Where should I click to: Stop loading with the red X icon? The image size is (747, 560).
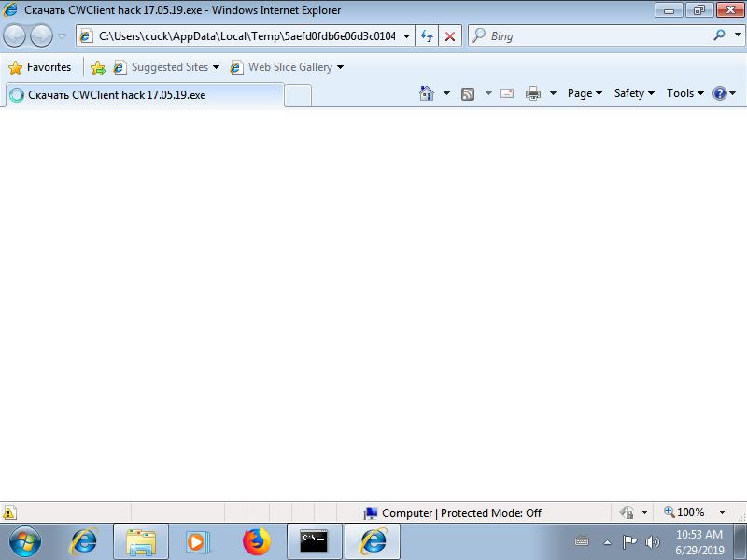click(x=449, y=36)
